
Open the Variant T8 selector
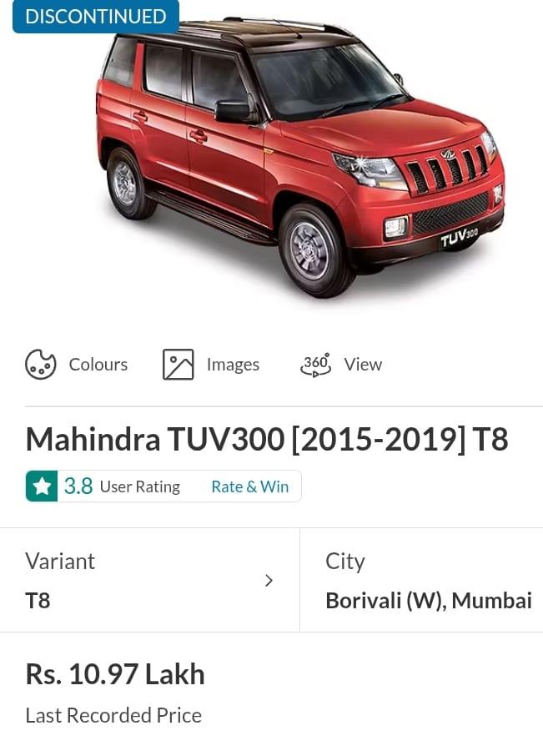click(x=150, y=580)
